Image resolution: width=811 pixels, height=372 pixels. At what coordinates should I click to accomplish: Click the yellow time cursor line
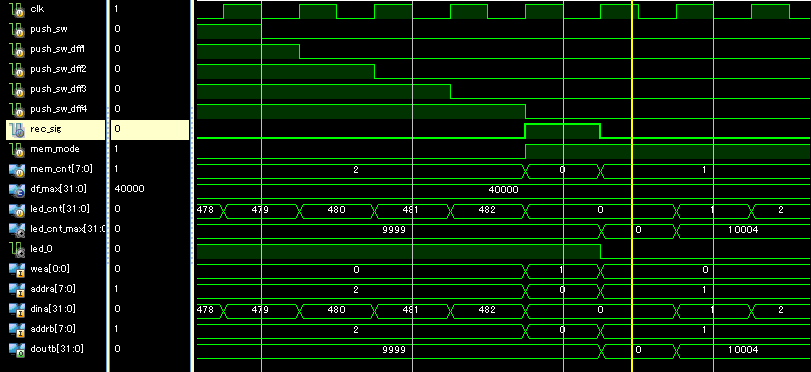[x=632, y=186]
